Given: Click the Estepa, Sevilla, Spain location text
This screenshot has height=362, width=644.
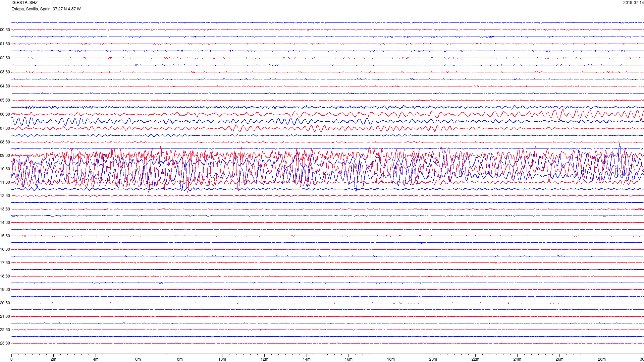Looking at the screenshot, I should (x=31, y=9).
